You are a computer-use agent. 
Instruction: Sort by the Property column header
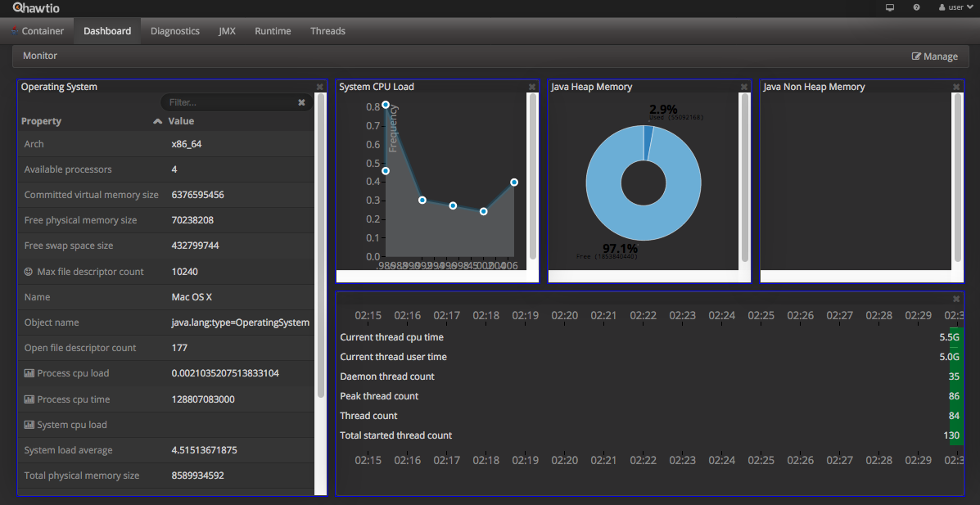pyautogui.click(x=41, y=121)
